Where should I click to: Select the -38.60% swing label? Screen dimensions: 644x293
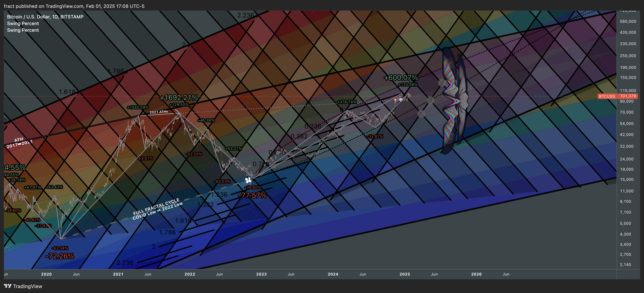252,187
